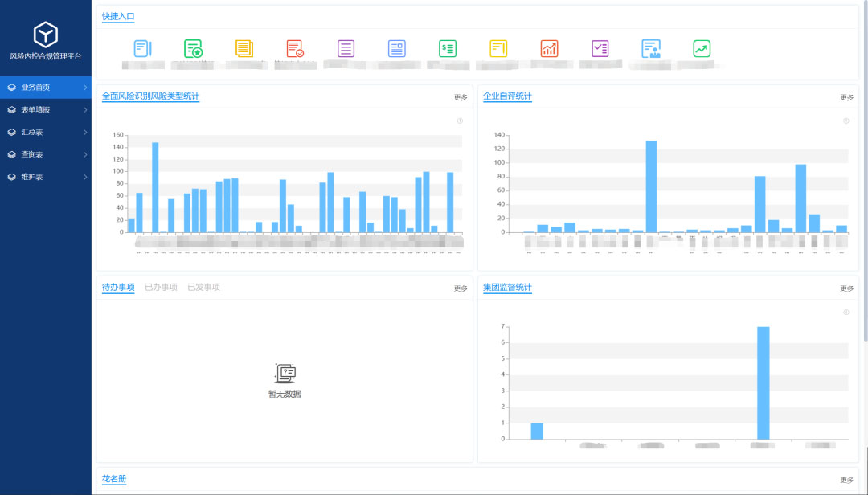Click the blue person report shortcut icon

(x=651, y=48)
